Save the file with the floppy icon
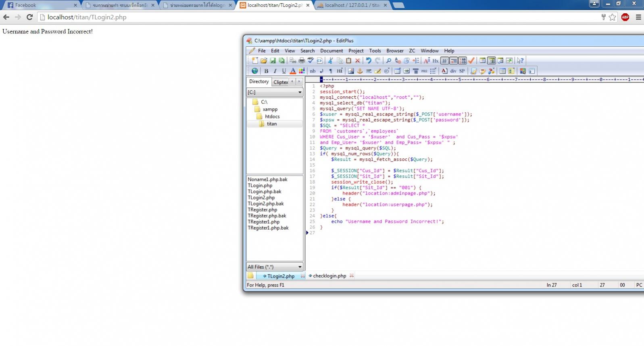The image size is (644, 346). (273, 60)
